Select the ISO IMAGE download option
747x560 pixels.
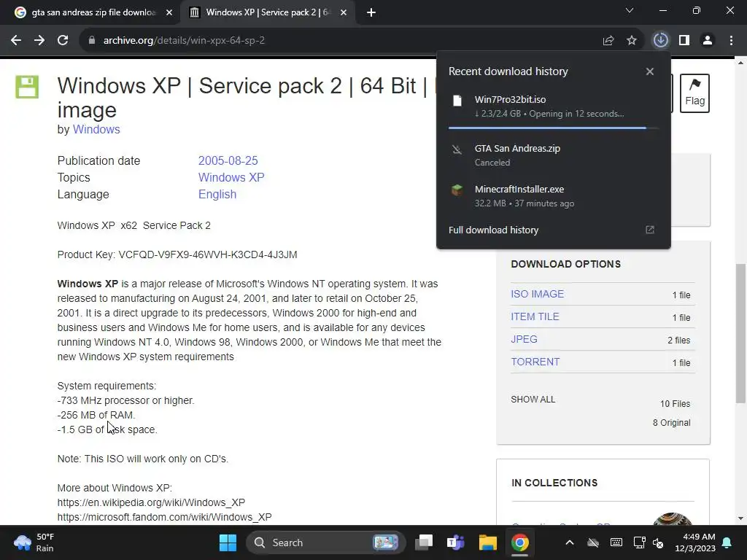click(x=538, y=294)
